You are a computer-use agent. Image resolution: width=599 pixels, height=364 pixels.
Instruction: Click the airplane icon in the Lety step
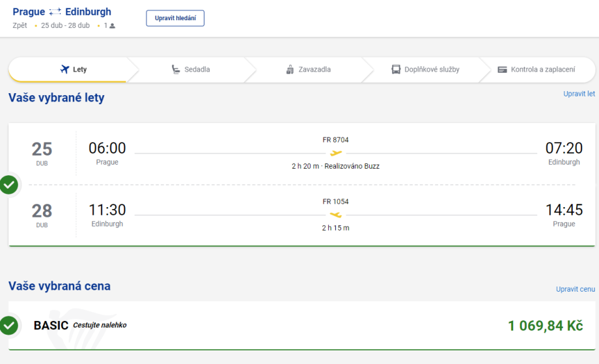pos(64,70)
